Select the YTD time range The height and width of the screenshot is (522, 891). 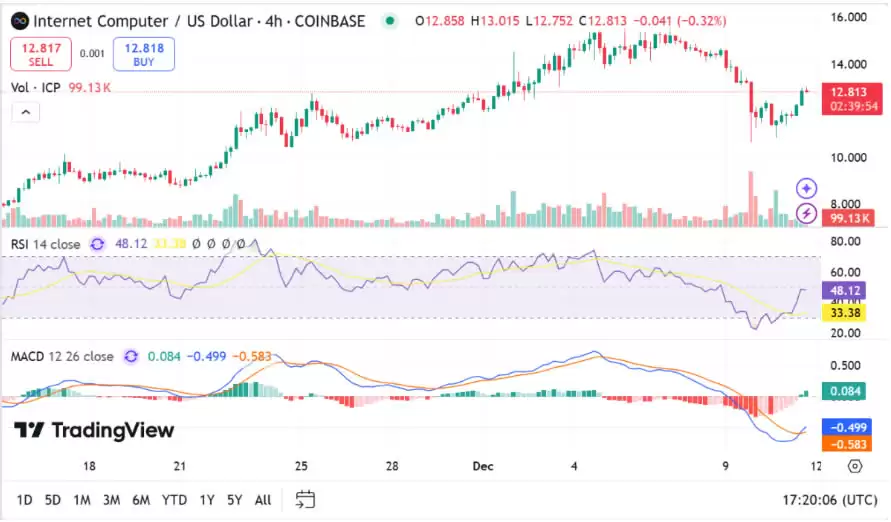(174, 499)
